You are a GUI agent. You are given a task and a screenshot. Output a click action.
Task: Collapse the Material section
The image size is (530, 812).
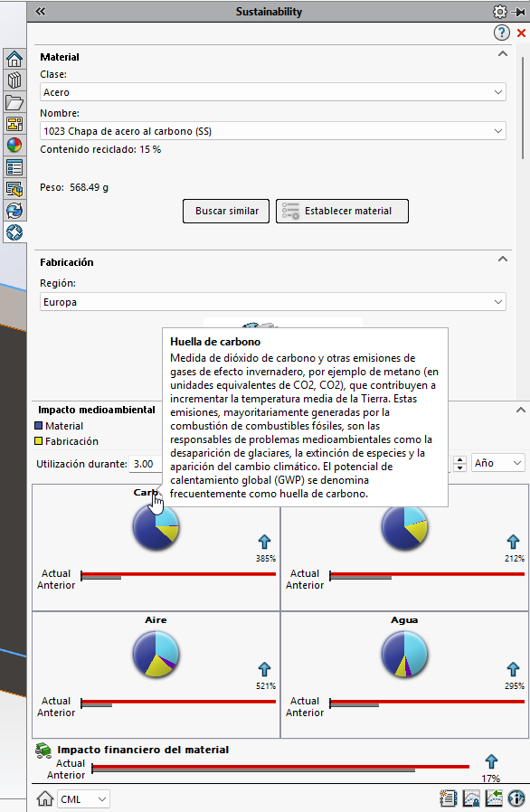(503, 54)
